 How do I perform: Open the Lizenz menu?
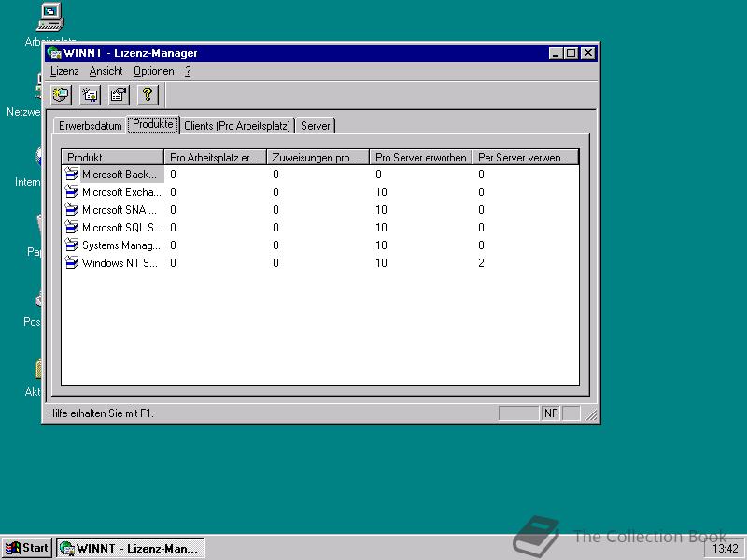(64, 72)
